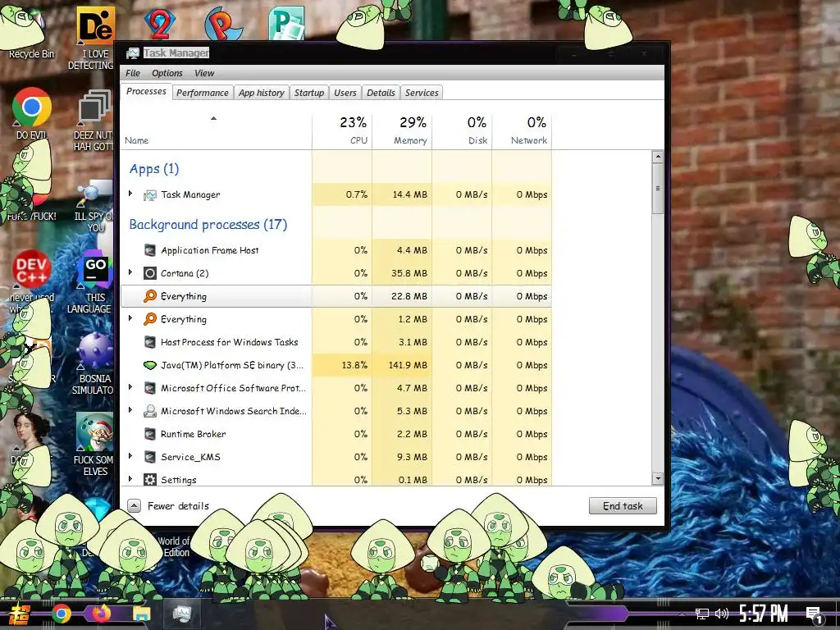840x630 pixels.
Task: Switch to the Services tab
Action: point(422,93)
